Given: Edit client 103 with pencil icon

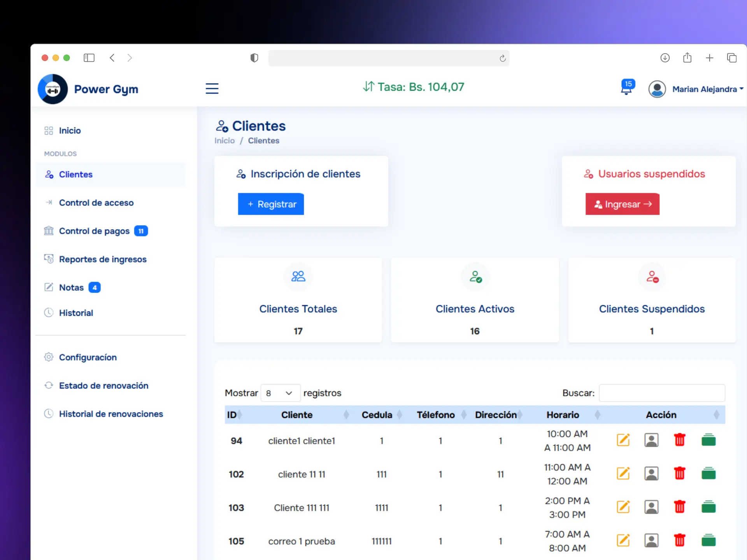Looking at the screenshot, I should (x=623, y=507).
